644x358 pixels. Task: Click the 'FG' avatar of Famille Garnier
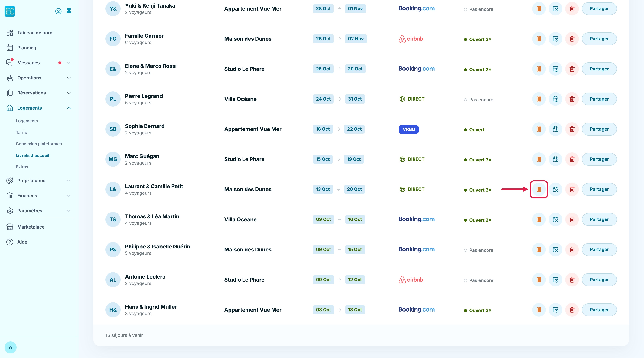(x=113, y=39)
